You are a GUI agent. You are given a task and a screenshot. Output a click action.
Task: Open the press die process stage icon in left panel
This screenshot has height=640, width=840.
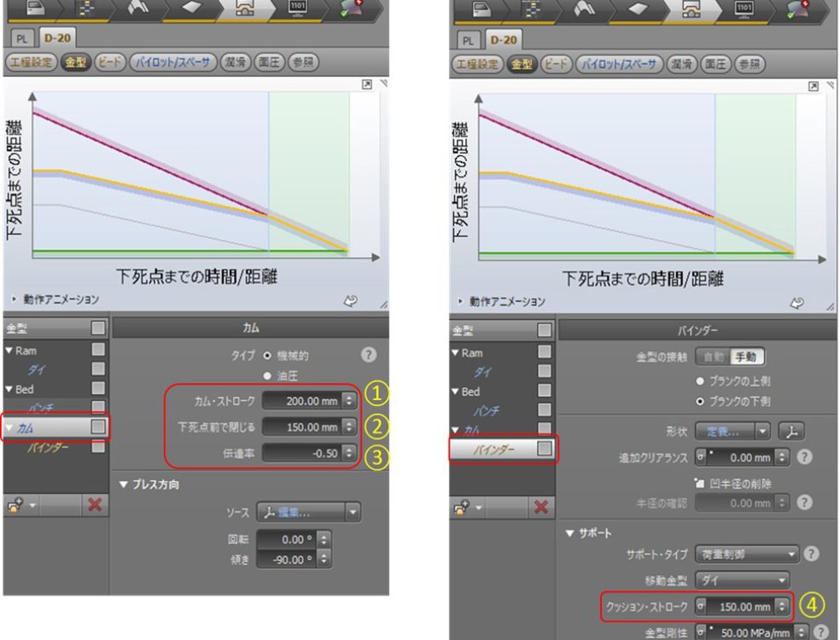244,8
